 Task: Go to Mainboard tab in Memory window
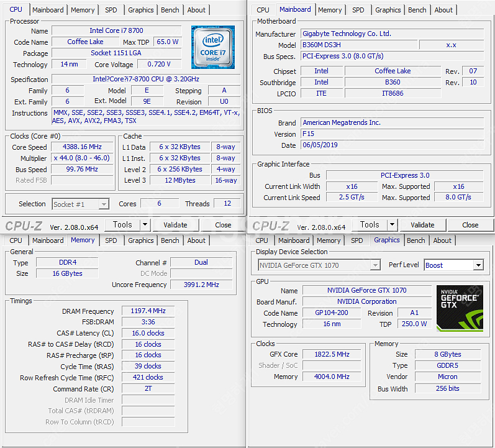[x=48, y=240]
